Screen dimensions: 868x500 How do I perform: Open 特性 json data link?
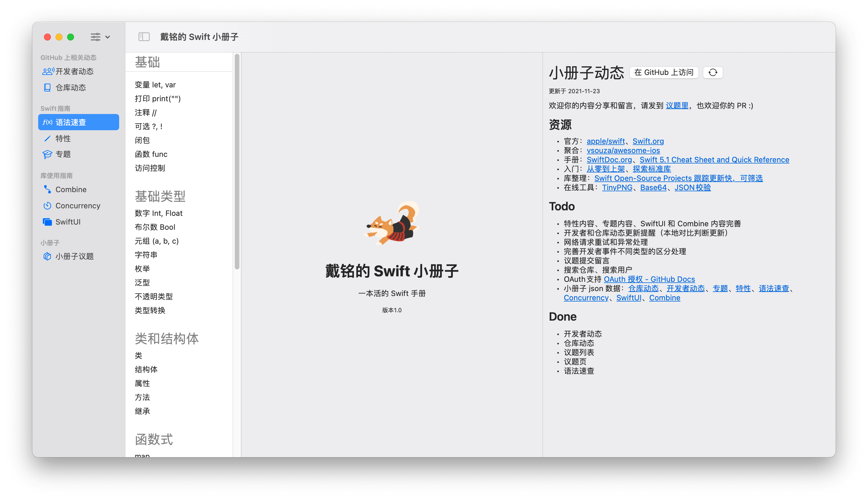coord(743,288)
